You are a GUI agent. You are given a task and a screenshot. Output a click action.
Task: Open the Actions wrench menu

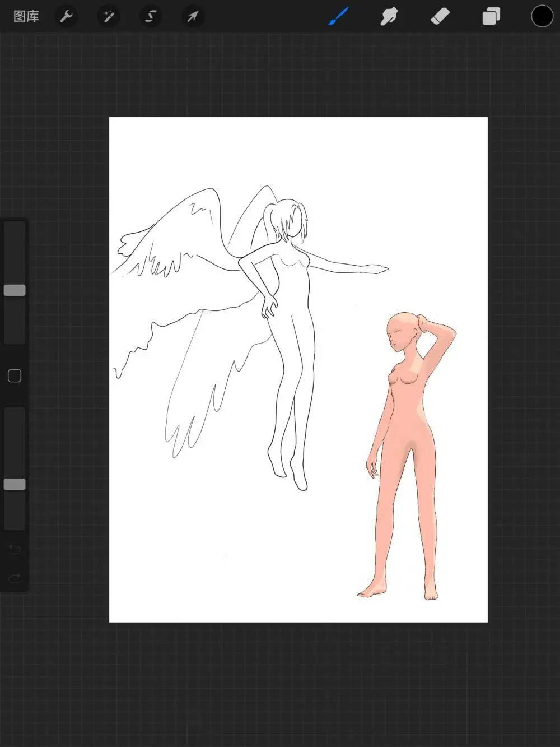(67, 16)
